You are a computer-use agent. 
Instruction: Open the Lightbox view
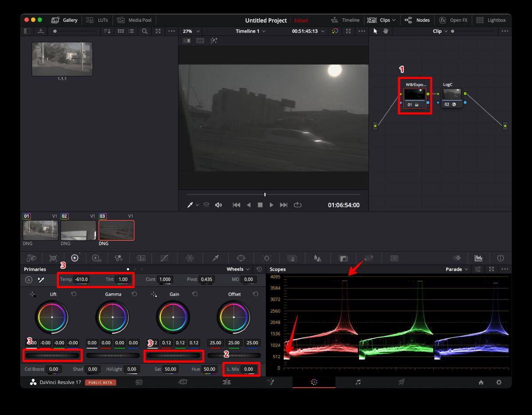click(491, 20)
